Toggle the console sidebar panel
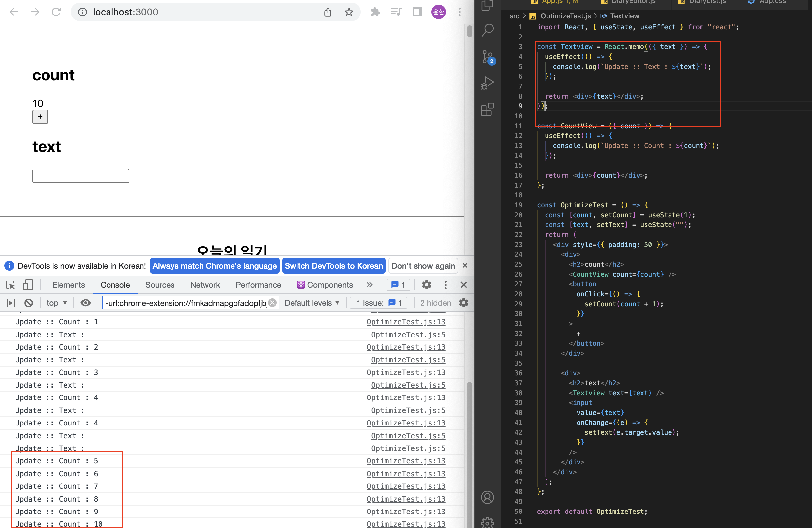Viewport: 812px width, 528px height. pos(10,303)
